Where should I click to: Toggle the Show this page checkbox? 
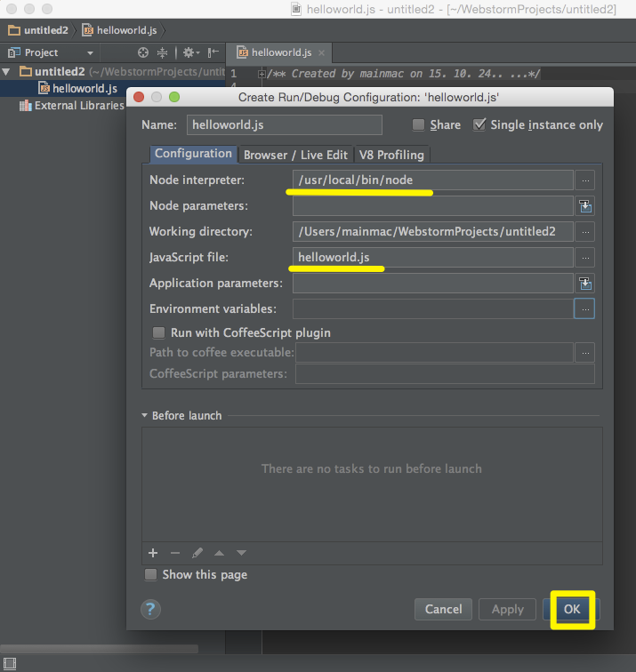(x=150, y=574)
